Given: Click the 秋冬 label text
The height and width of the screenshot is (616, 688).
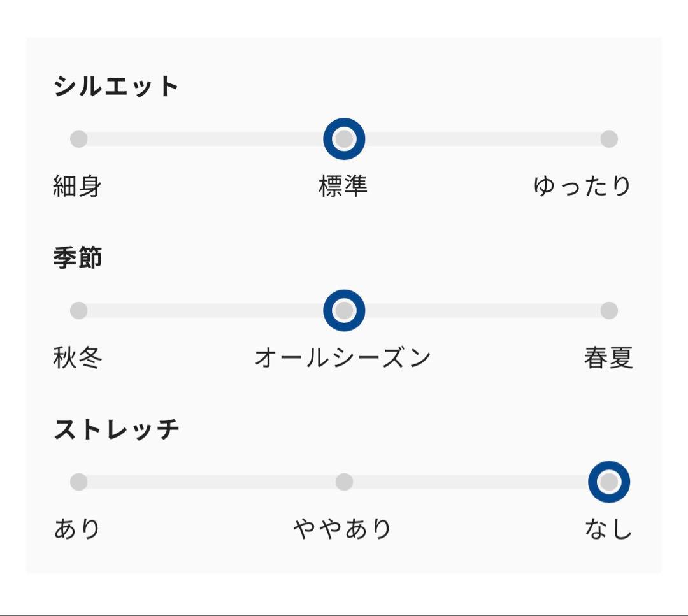Looking at the screenshot, I should [x=78, y=358].
